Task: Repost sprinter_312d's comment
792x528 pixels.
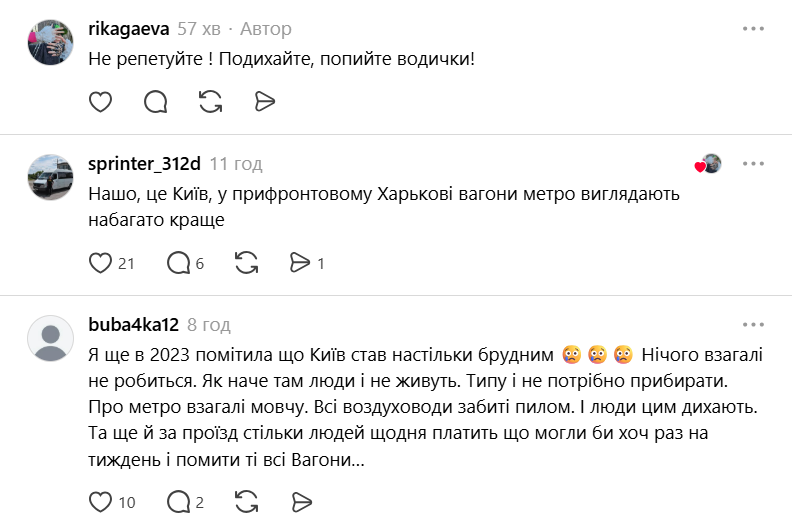Action: click(x=246, y=263)
